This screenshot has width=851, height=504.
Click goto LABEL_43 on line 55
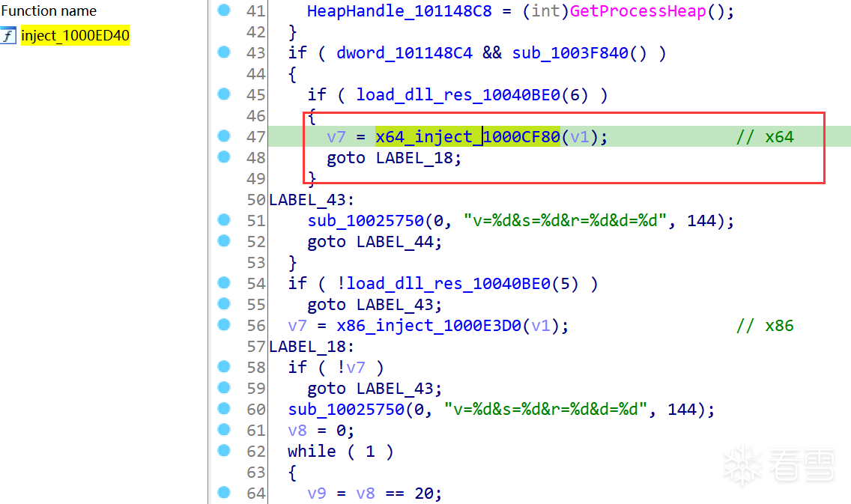(375, 305)
